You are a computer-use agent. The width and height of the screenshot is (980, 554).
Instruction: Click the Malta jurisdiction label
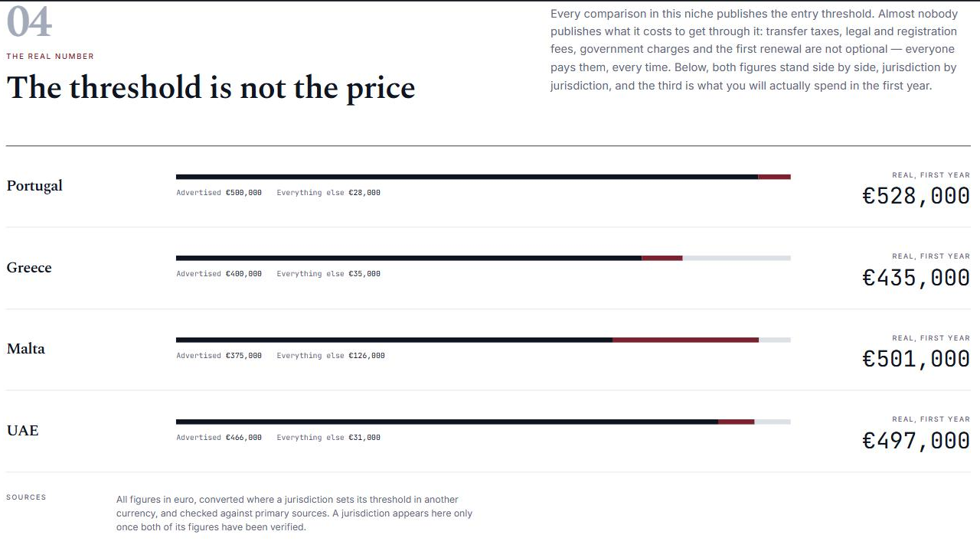tap(26, 349)
